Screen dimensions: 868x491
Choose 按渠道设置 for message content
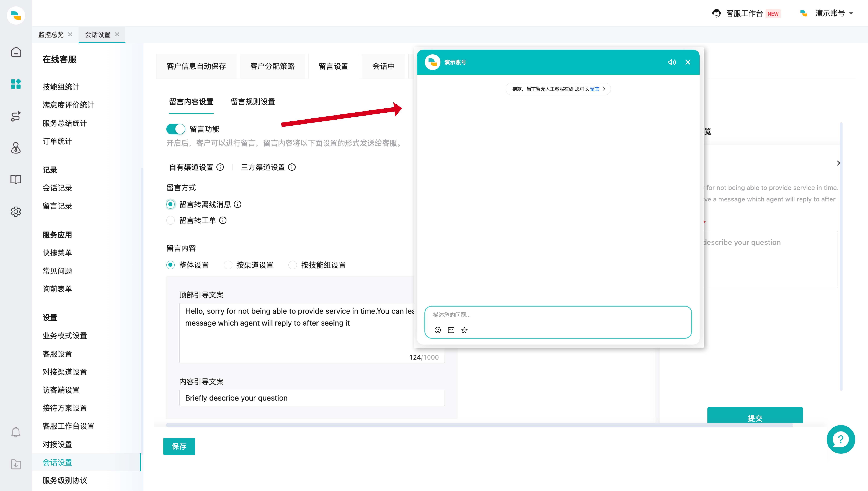(x=228, y=265)
